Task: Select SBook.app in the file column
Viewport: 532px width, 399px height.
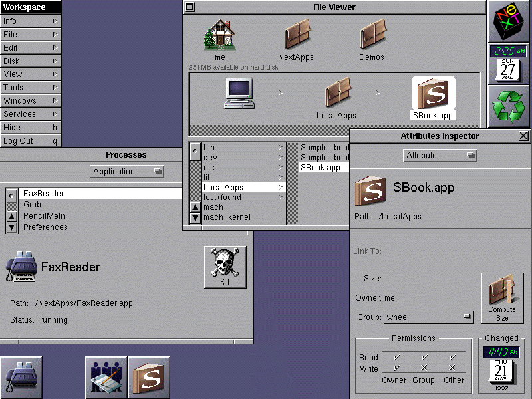Action: pyautogui.click(x=325, y=168)
